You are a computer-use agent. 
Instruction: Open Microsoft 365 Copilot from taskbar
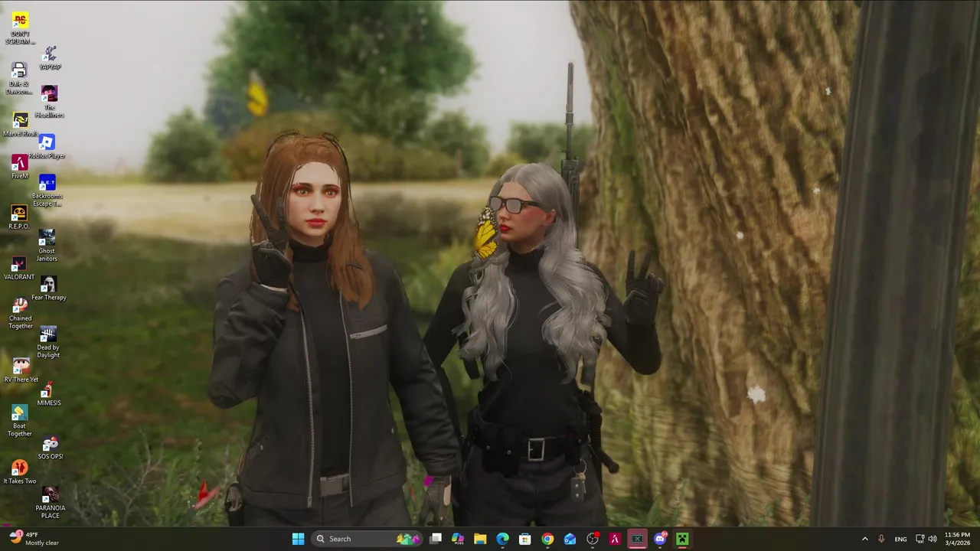pyautogui.click(x=458, y=539)
